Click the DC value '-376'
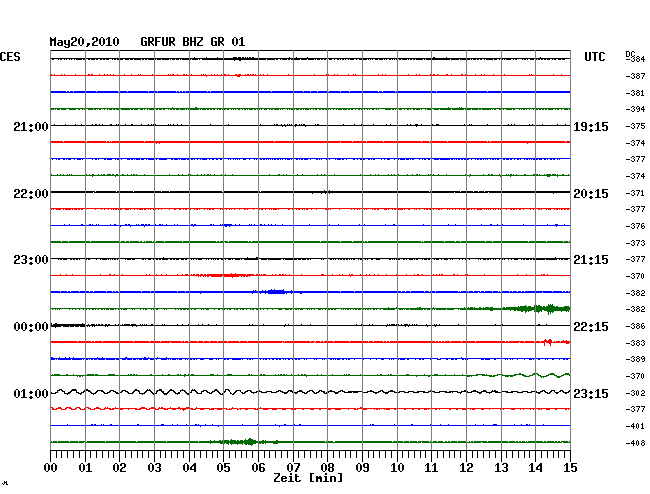The width and height of the screenshot is (650, 494). tap(635, 226)
